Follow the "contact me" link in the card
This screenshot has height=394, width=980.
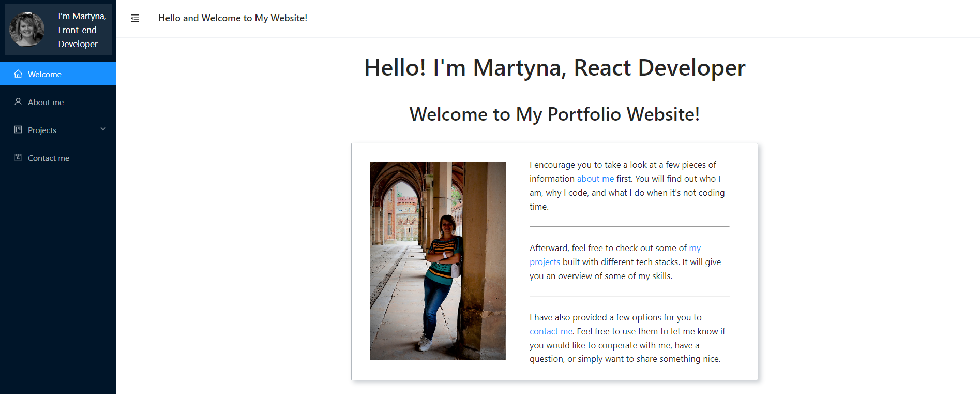coord(551,331)
